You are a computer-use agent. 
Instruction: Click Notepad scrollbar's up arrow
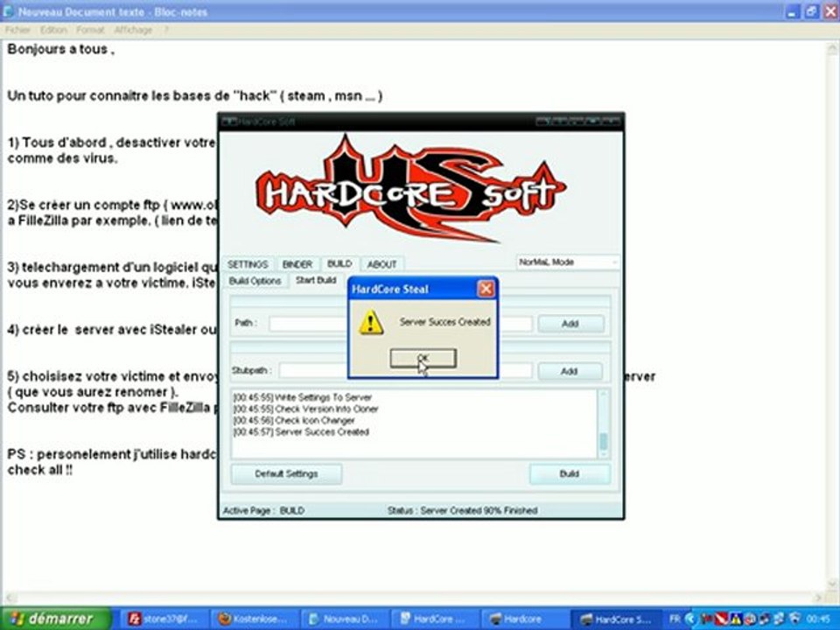[832, 49]
